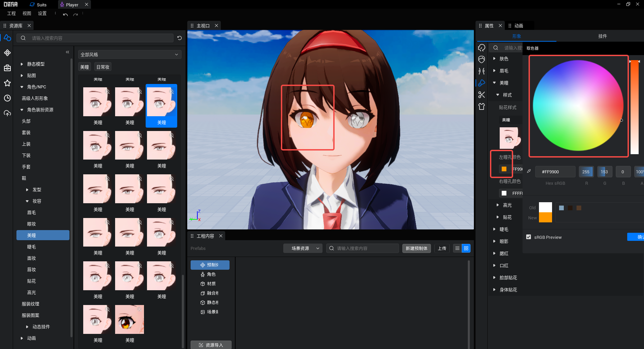Click the 新建预制体 button
644x349 pixels.
tap(416, 248)
